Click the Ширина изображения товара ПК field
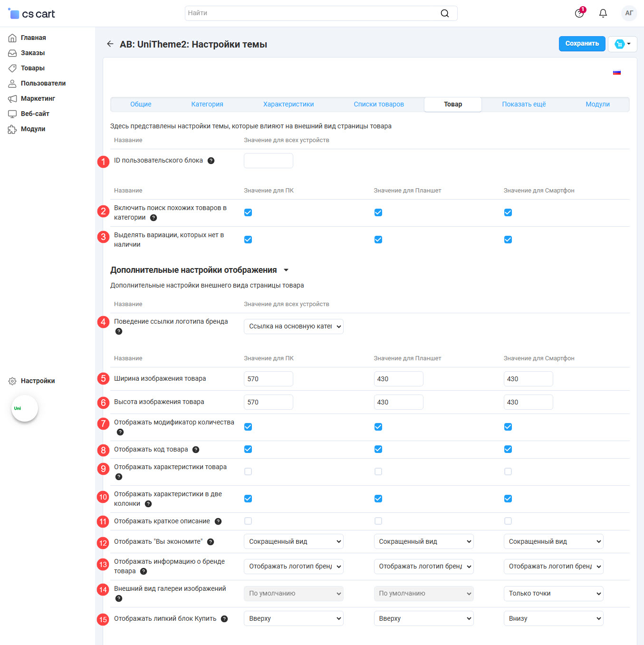Viewport: 644px width, 645px height. coord(268,379)
